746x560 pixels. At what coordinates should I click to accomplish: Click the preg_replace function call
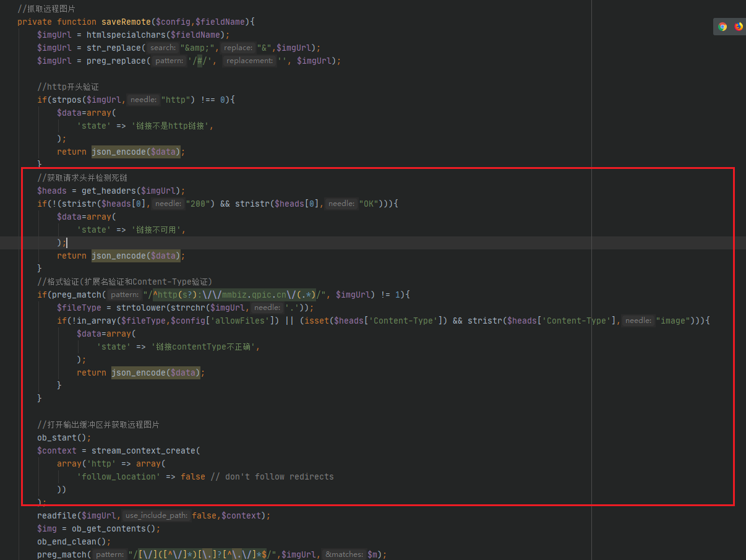pyautogui.click(x=116, y=61)
